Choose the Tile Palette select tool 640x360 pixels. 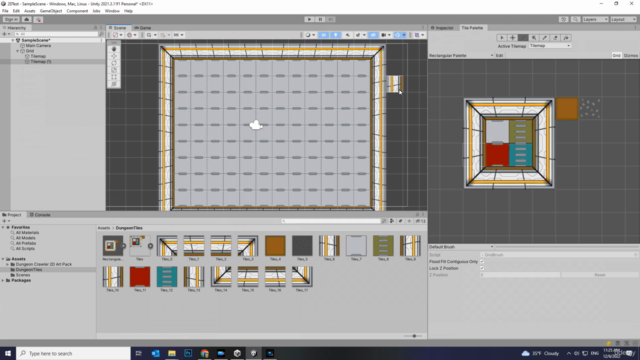point(502,38)
